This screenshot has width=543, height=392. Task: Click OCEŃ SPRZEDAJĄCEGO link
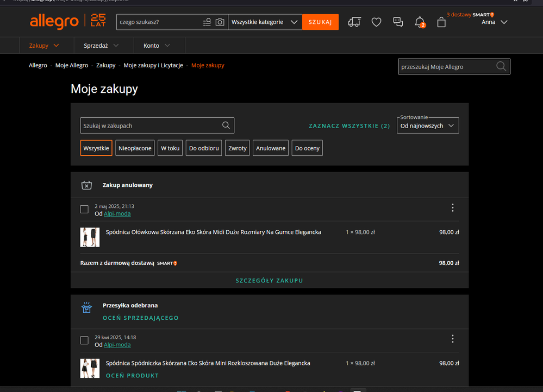141,318
